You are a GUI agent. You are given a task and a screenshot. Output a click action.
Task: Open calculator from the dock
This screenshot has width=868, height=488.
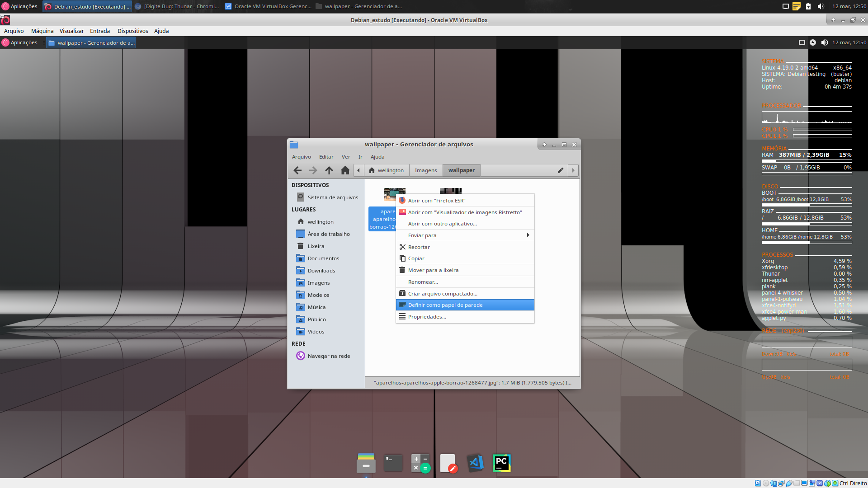point(420,463)
